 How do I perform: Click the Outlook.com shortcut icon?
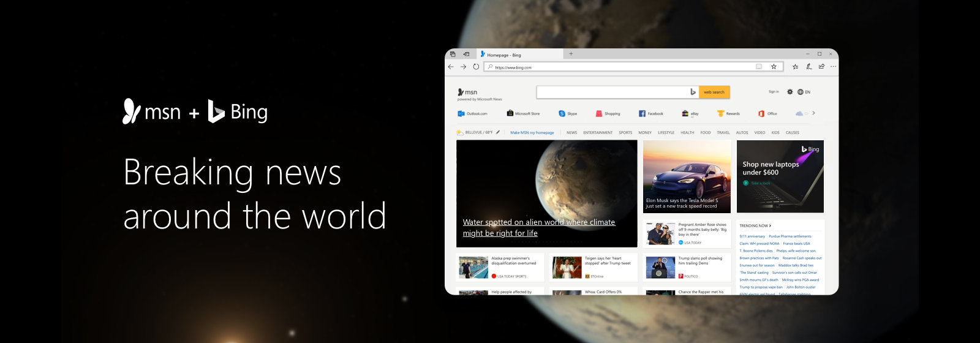pos(461,113)
